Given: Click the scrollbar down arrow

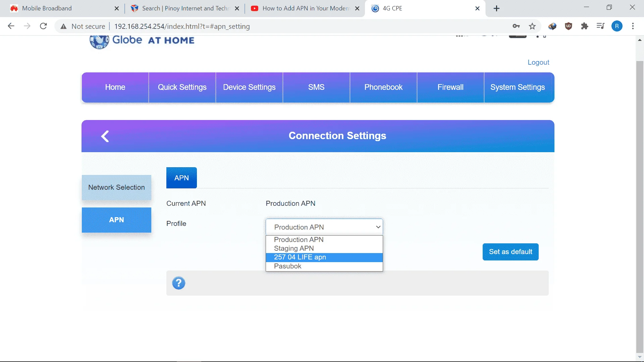Looking at the screenshot, I should 640,357.
